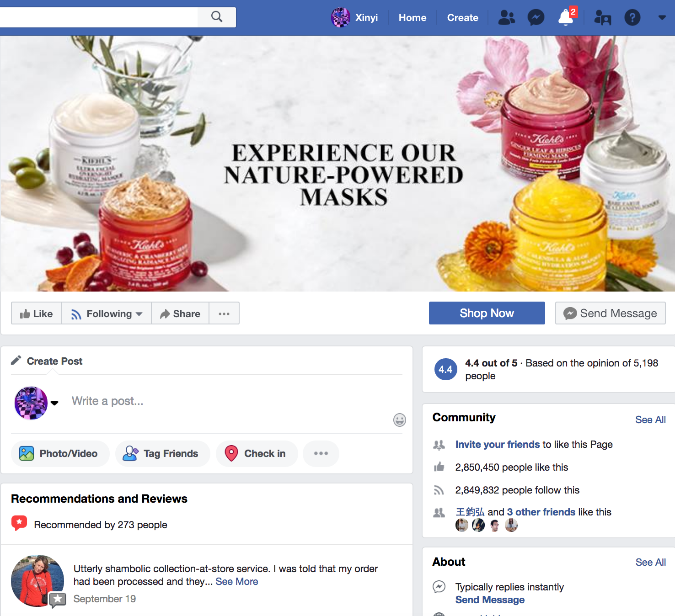Click the Xinyi name in top bar
Image resolution: width=675 pixels, height=616 pixels.
click(367, 17)
